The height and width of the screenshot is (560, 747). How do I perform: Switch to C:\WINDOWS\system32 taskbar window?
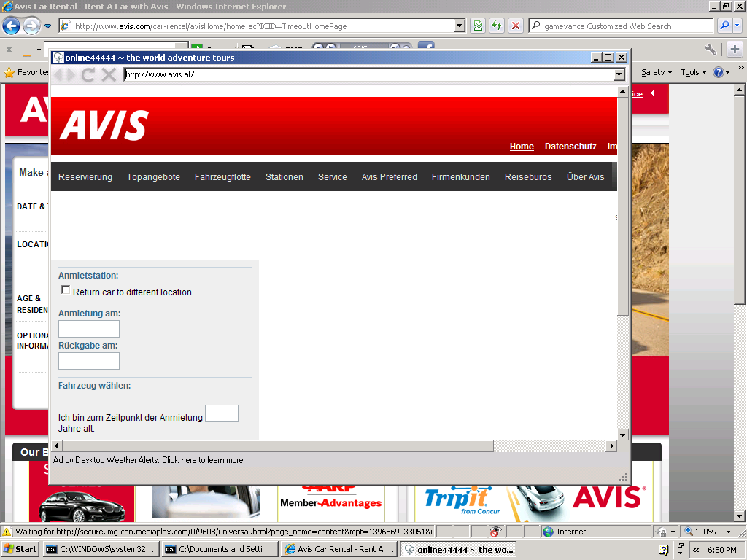[x=101, y=550]
